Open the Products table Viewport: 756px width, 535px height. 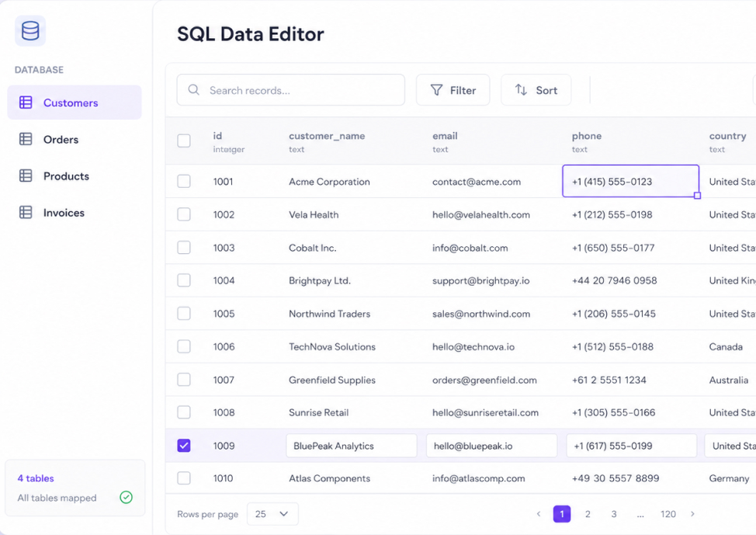(75, 175)
